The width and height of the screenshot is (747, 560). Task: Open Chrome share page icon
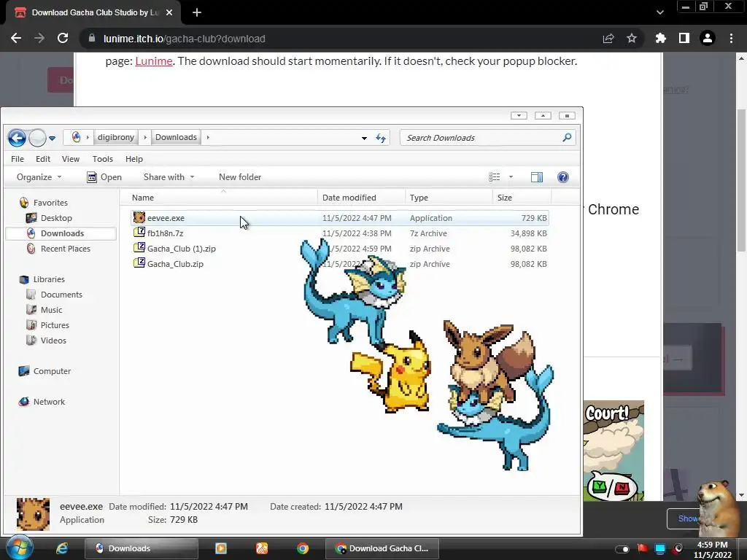click(x=608, y=39)
